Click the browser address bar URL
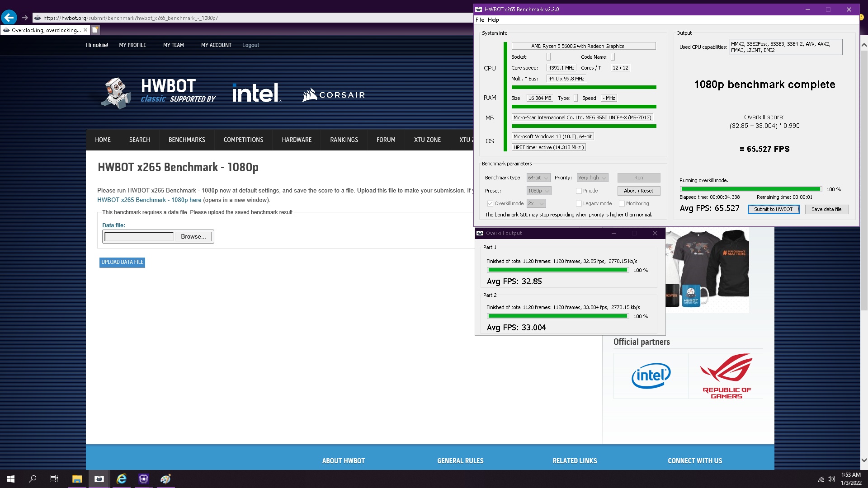 tap(130, 18)
